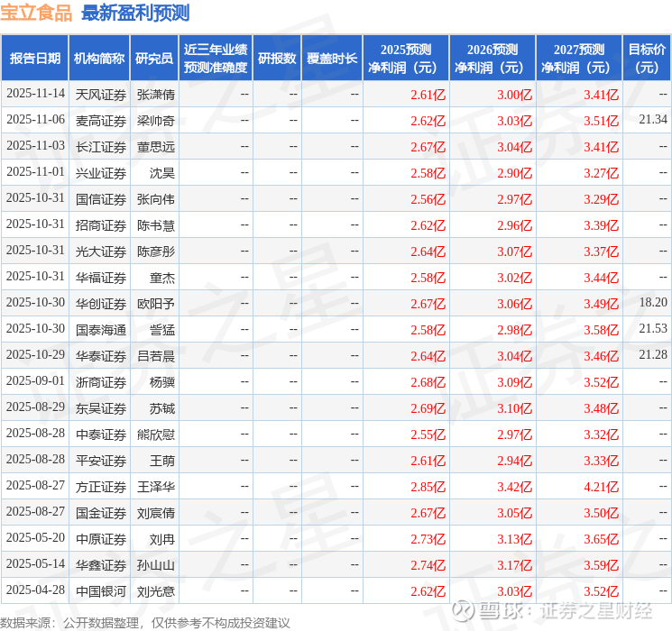Click the 覆盖时长 column header
This screenshot has height=631, width=672.
(332, 58)
